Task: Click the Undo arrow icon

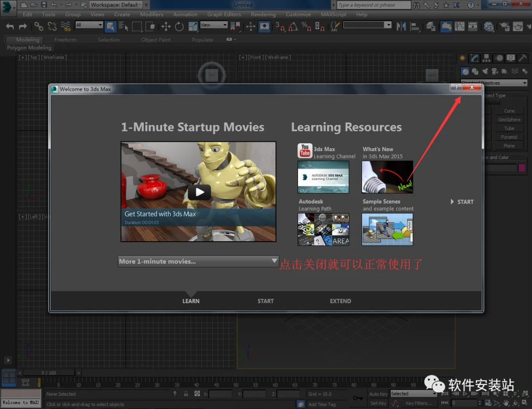Action: point(10,27)
